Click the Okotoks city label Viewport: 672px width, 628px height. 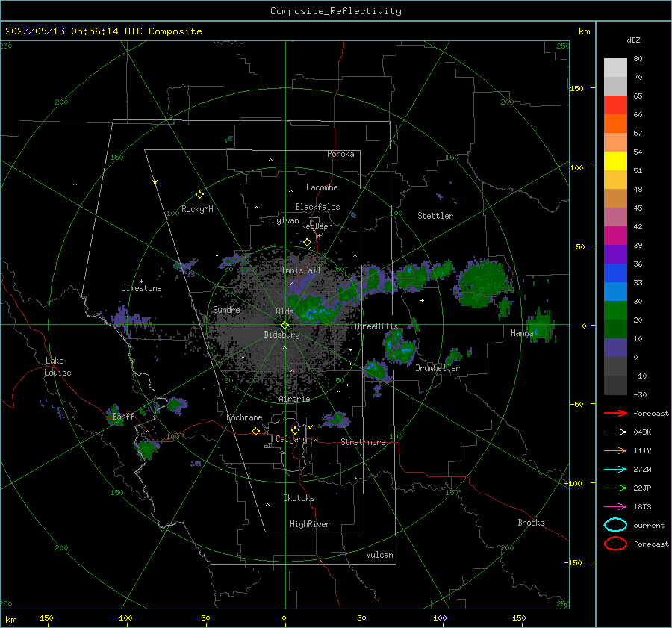point(299,498)
